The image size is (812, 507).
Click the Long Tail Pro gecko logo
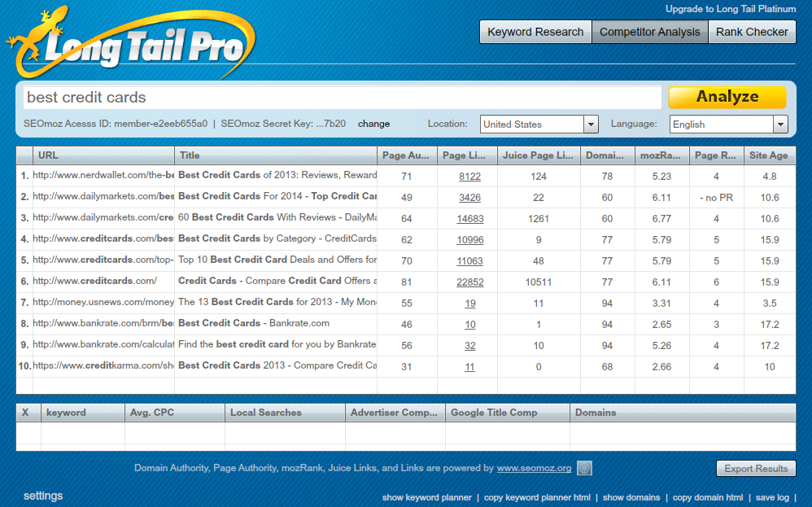tap(129, 44)
